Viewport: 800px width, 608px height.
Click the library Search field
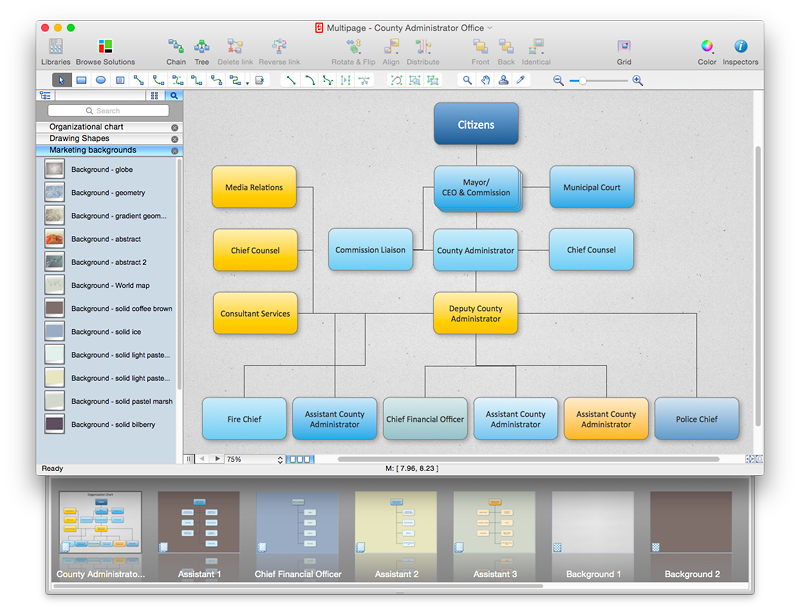[108, 111]
